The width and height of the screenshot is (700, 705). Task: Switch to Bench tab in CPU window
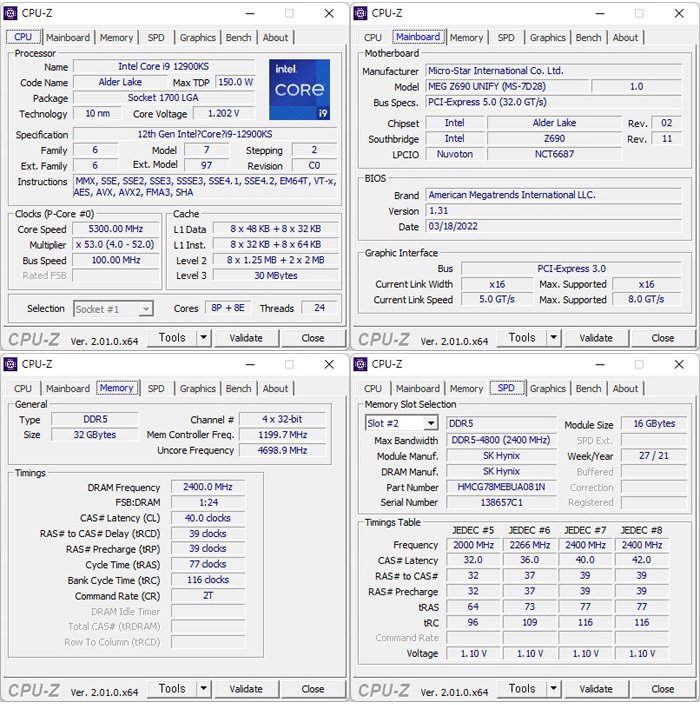tap(238, 38)
